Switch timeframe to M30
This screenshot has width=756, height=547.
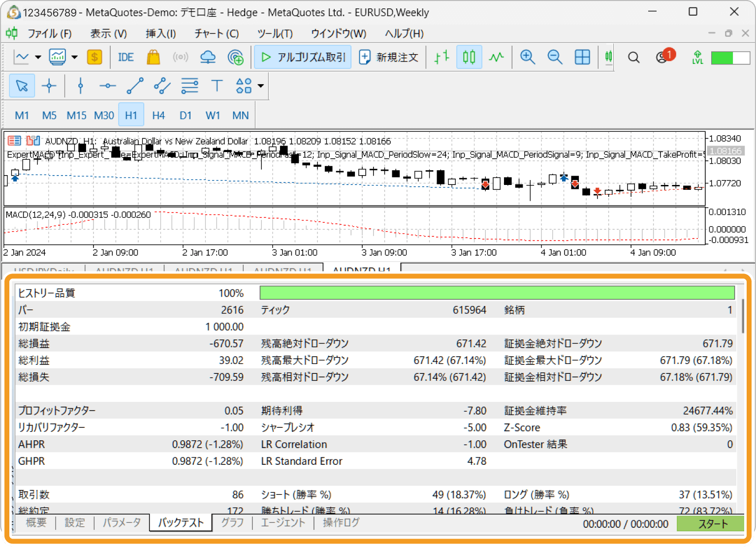104,116
